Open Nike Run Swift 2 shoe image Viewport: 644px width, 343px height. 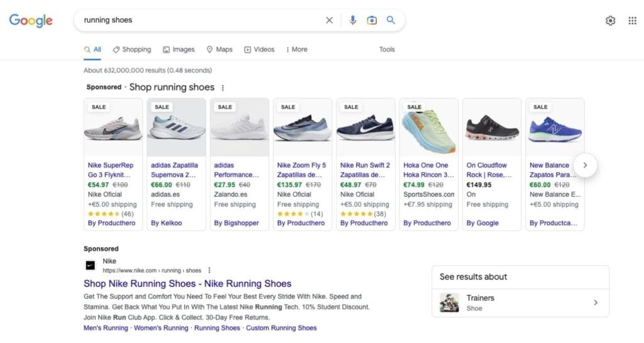pos(365,128)
